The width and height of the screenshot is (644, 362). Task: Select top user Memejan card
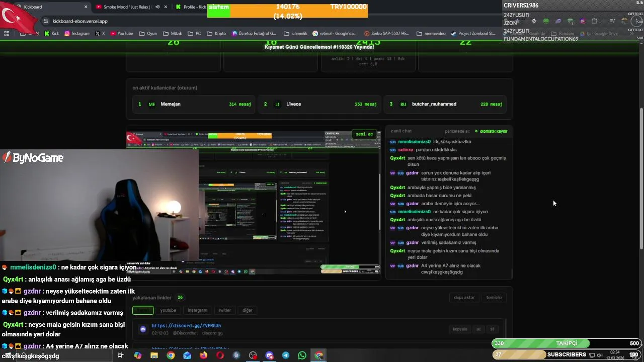point(194,104)
